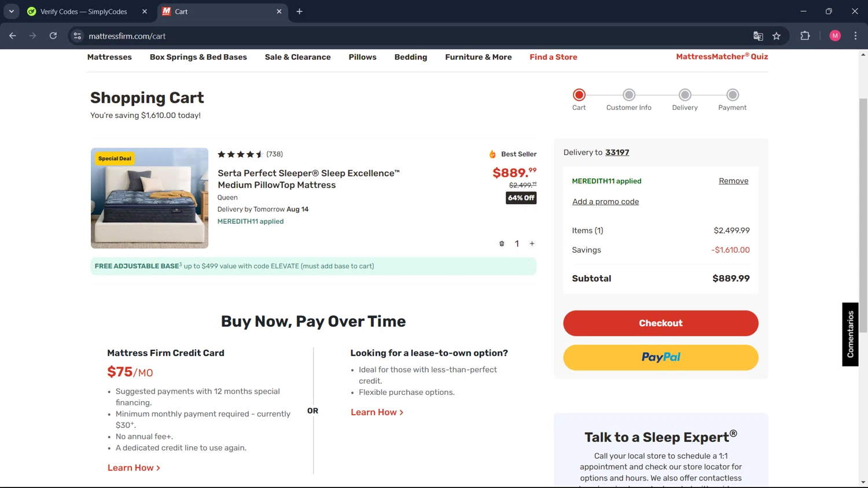
Task: Click Learn How under Mattress Firm Credit Card
Action: [134, 468]
